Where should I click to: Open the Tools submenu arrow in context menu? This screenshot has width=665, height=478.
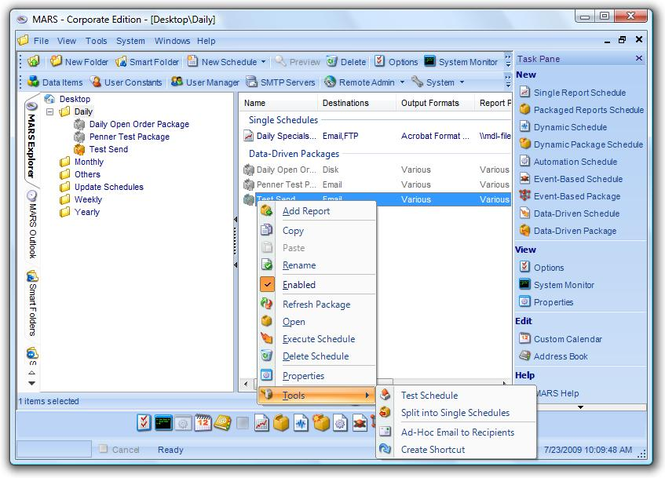367,395
